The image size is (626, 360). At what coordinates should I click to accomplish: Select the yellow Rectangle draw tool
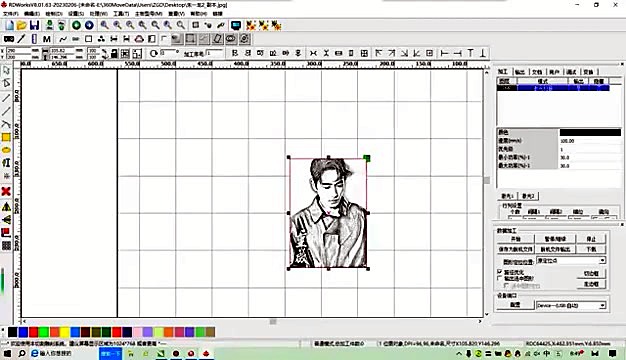pos(6,137)
